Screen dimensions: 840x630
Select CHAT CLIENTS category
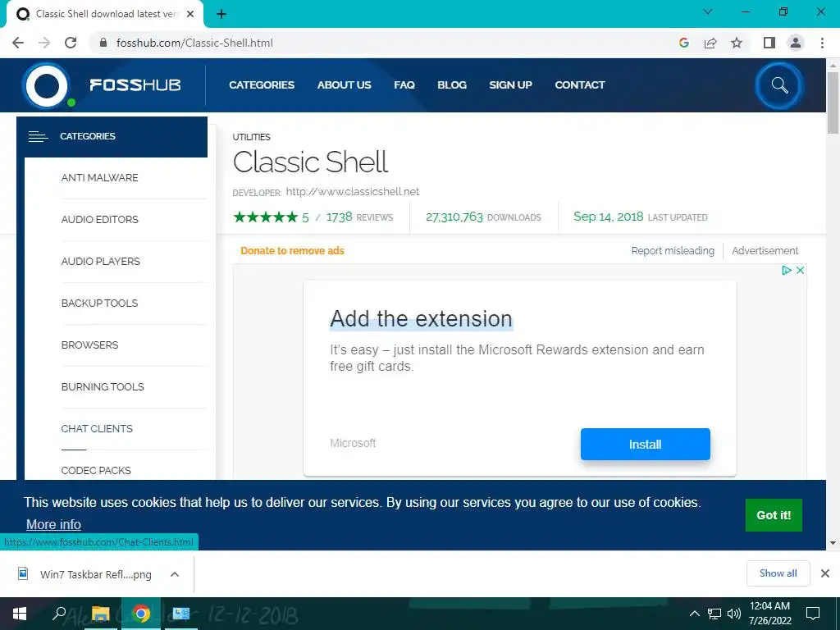(97, 428)
